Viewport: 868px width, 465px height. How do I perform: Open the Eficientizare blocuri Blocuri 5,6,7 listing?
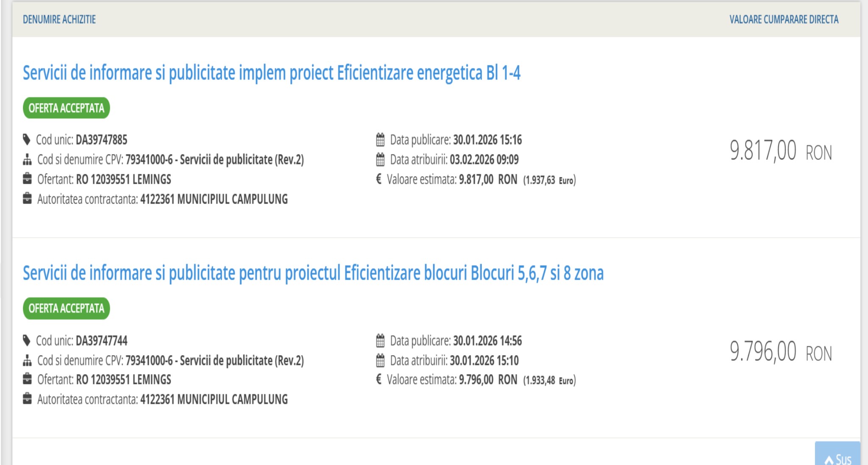(313, 273)
